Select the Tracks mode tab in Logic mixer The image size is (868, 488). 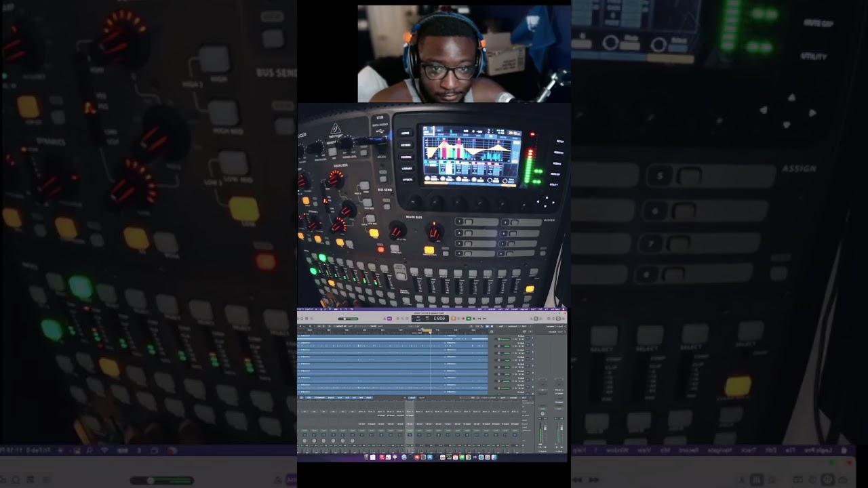tap(412, 398)
